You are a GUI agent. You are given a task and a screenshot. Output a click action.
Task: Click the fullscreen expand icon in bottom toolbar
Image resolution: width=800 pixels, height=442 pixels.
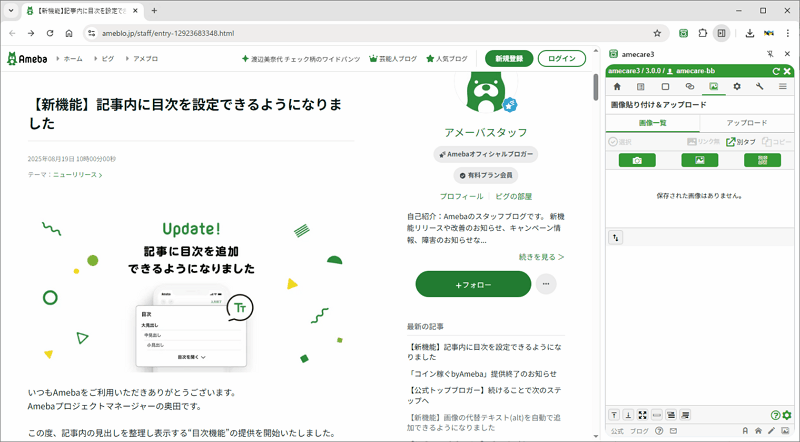[x=642, y=415]
